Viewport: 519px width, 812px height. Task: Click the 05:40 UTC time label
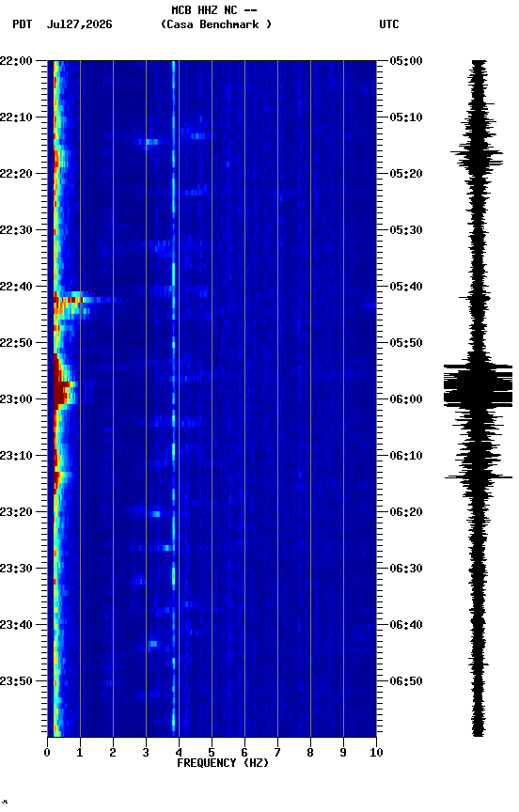click(x=406, y=287)
